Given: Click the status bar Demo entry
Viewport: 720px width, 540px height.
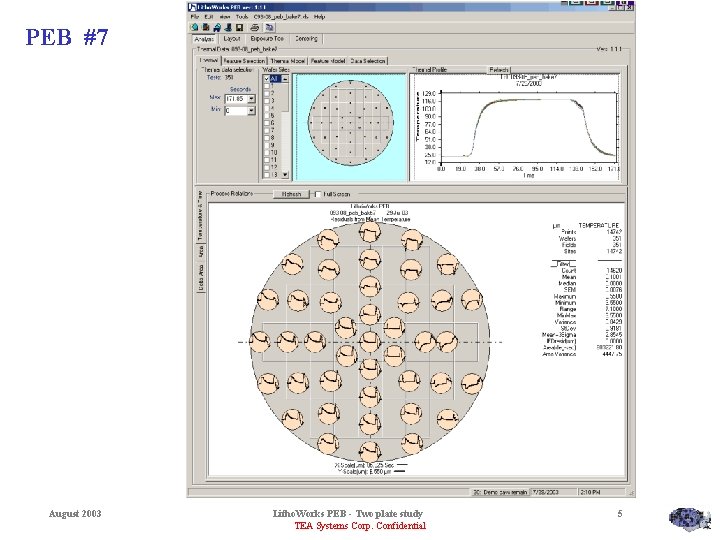Looking at the screenshot, I should (x=501, y=492).
